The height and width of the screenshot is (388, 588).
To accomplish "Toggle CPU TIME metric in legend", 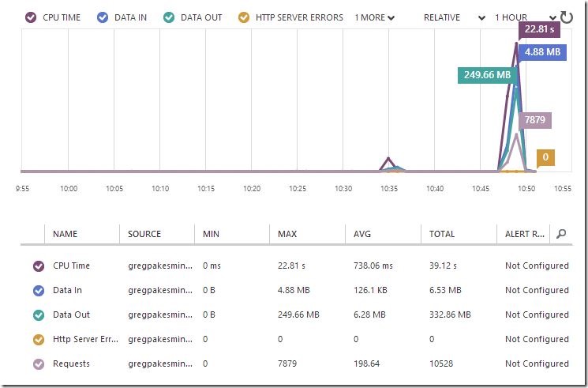I will pyautogui.click(x=31, y=17).
